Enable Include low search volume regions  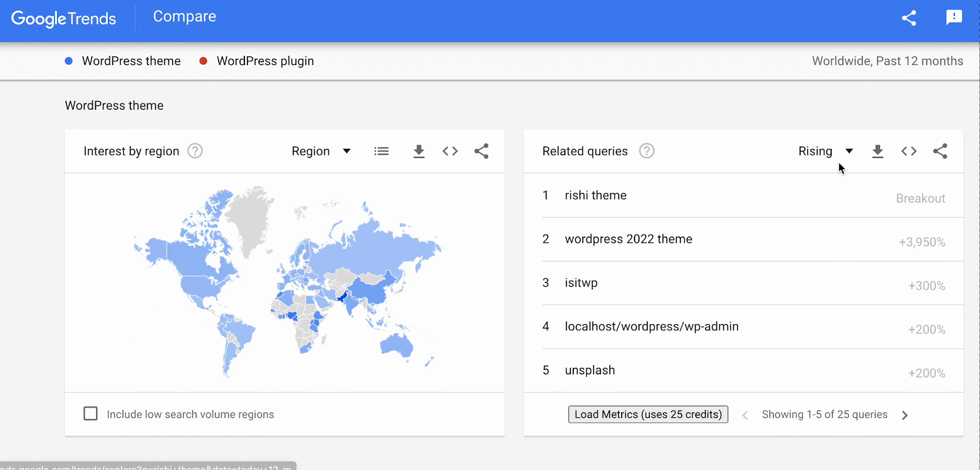coord(91,414)
